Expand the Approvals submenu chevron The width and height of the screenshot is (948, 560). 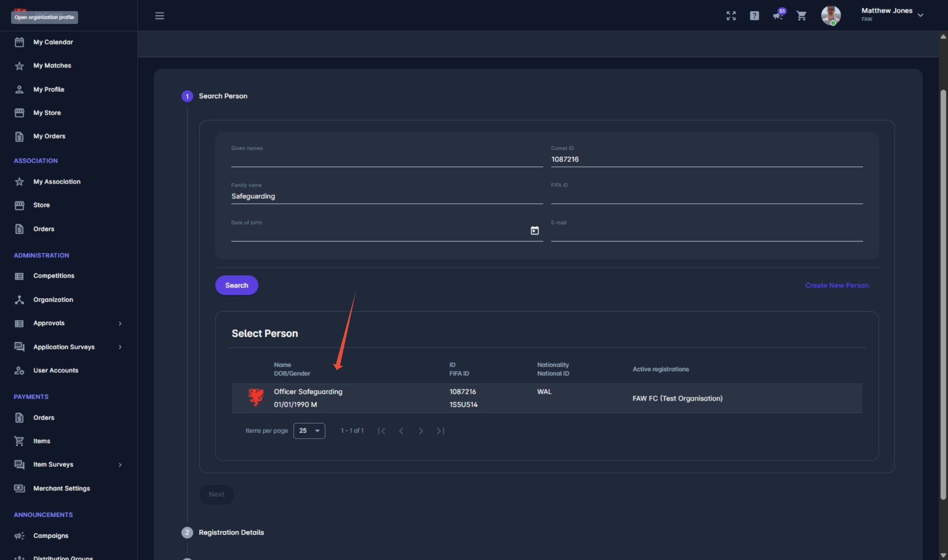120,323
